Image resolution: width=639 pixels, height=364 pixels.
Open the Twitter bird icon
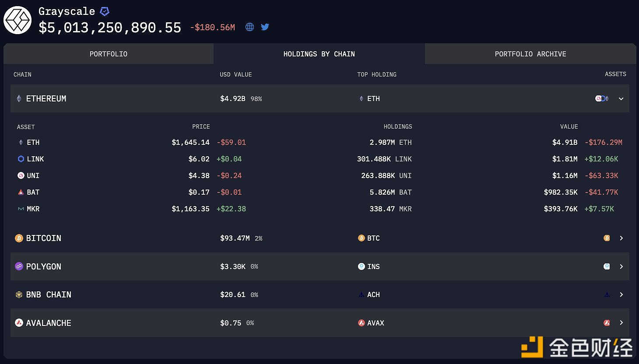265,27
